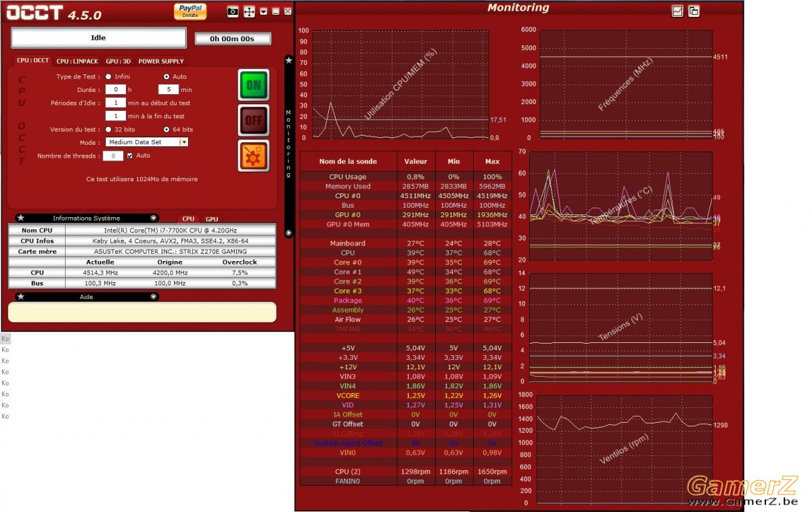Click the Nom de la sonde column header

click(348, 161)
